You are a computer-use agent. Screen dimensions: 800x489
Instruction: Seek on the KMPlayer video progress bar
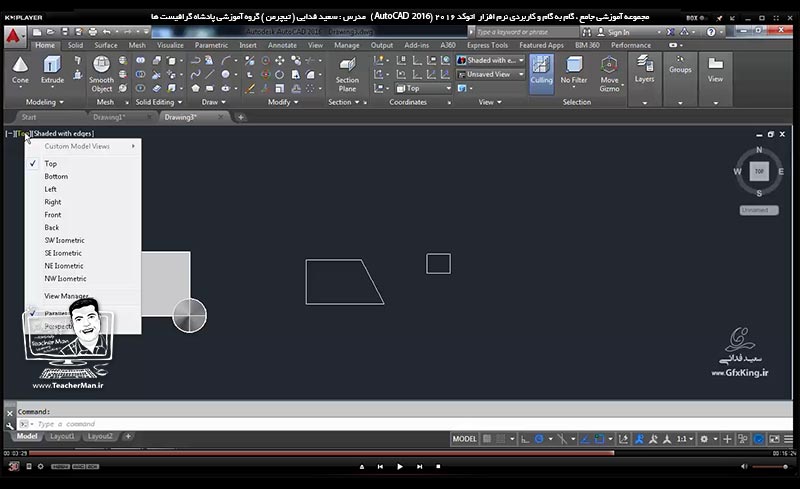399,453
